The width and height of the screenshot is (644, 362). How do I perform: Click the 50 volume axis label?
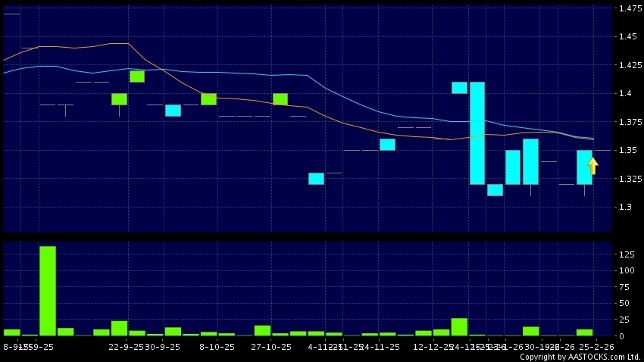coord(624,303)
